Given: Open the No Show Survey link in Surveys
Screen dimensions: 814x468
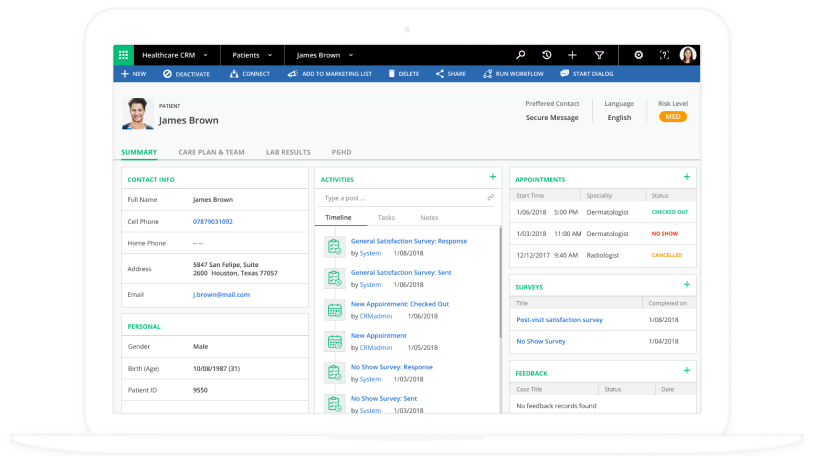Looking at the screenshot, I should [540, 341].
